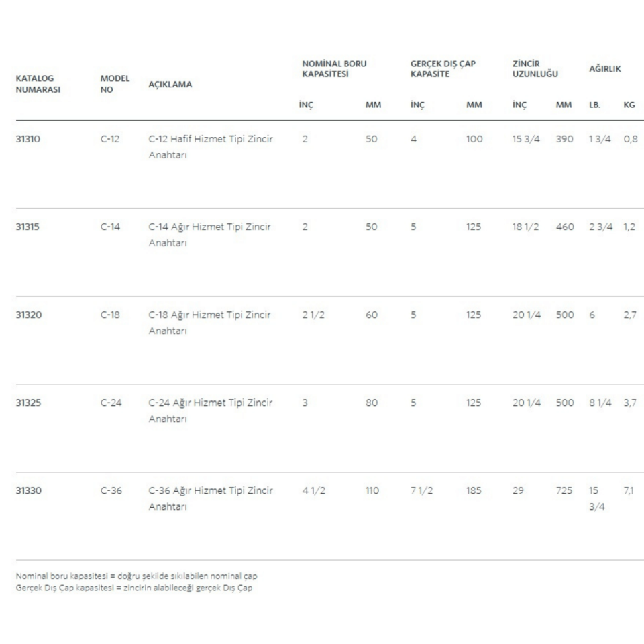Click the NOMİNAL BORU KAPASİTESİ header
This screenshot has height=644, width=644.
[334, 68]
